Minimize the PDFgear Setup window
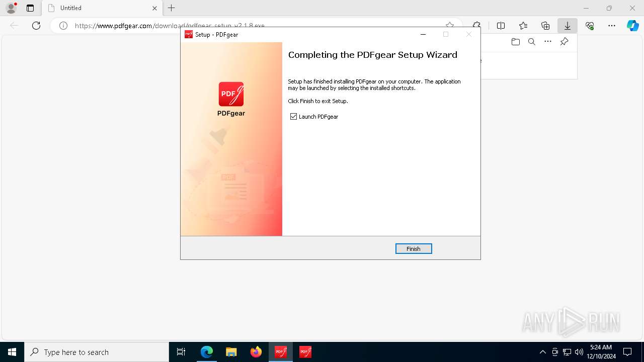 click(423, 35)
